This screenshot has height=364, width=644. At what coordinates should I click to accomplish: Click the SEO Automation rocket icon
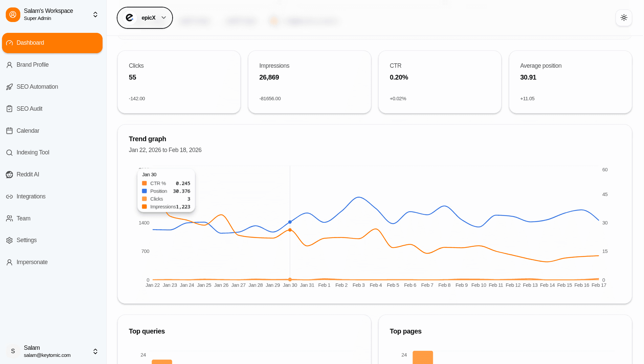9,87
